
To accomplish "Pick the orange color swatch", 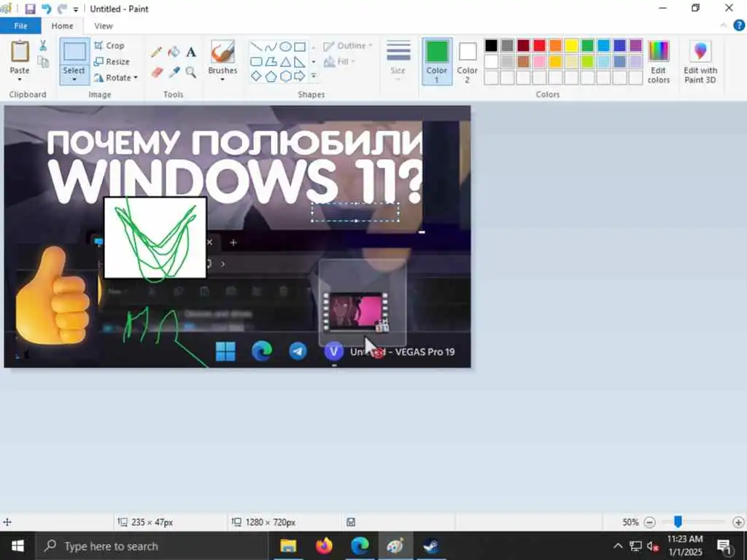I will point(555,46).
